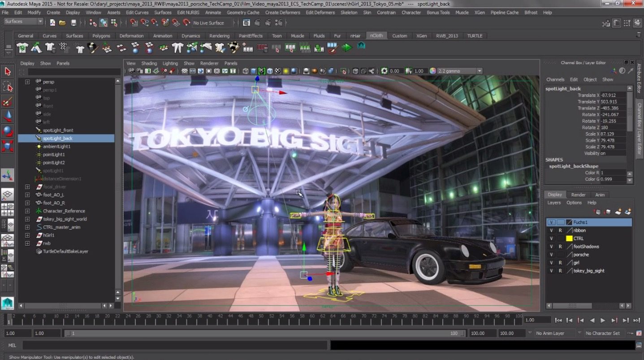This screenshot has width=644, height=360.
Task: Open Maya home icon at toolbox bottom
Action: (8, 303)
